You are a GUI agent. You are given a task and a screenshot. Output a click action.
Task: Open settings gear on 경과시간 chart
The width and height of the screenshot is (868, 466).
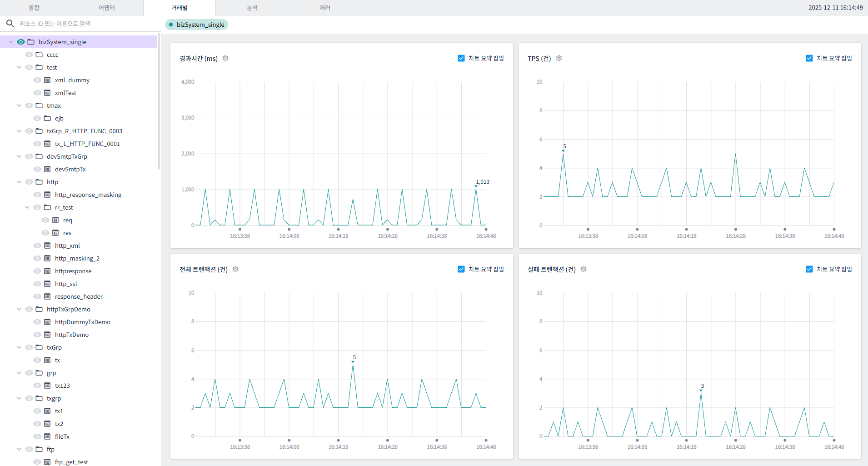click(x=225, y=58)
